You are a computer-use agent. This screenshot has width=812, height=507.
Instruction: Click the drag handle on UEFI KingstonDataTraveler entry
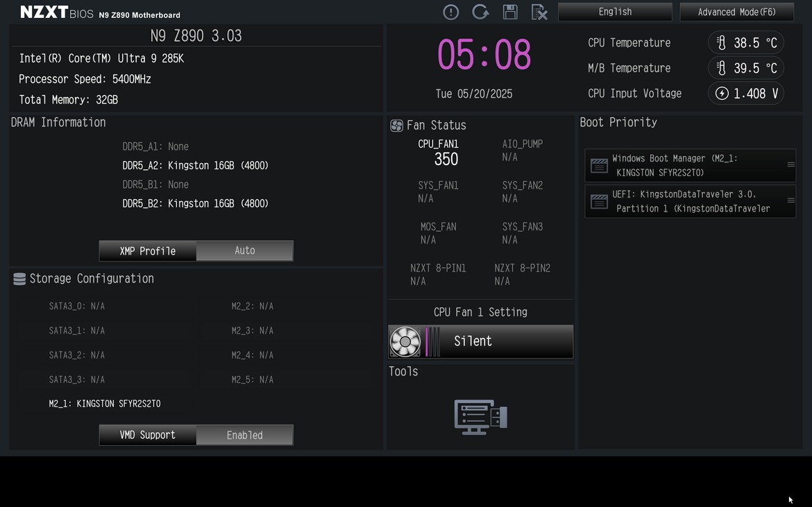(790, 200)
